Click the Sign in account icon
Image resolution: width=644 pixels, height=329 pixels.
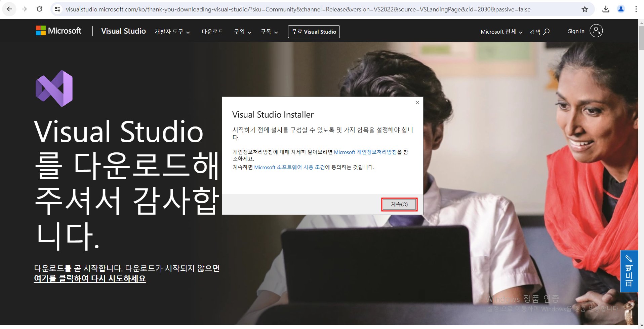pyautogui.click(x=596, y=31)
